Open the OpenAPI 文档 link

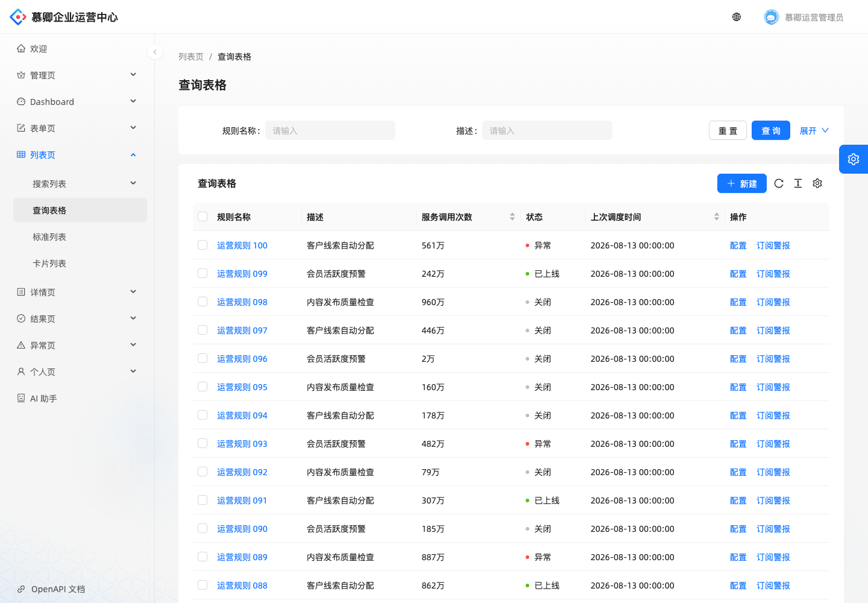51,589
